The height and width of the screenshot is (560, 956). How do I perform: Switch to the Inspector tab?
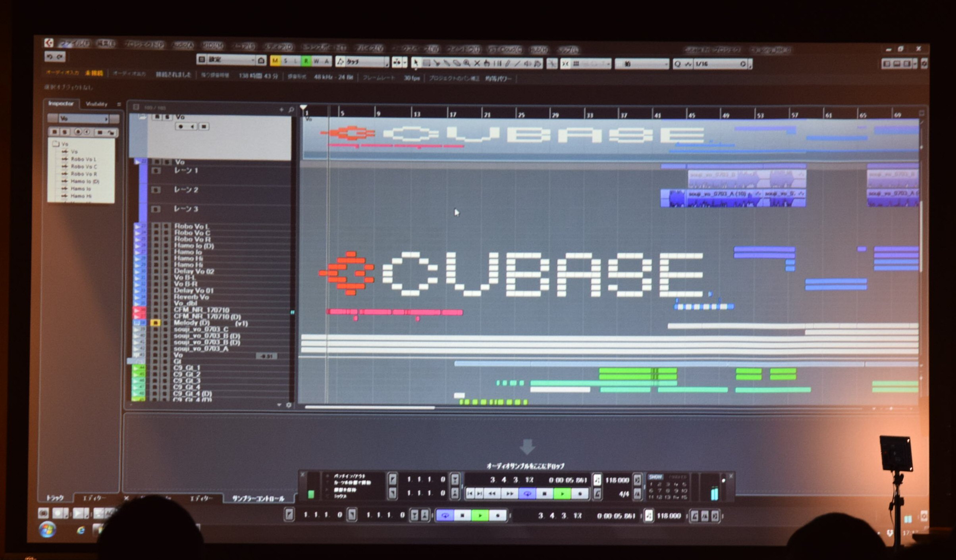pyautogui.click(x=61, y=103)
